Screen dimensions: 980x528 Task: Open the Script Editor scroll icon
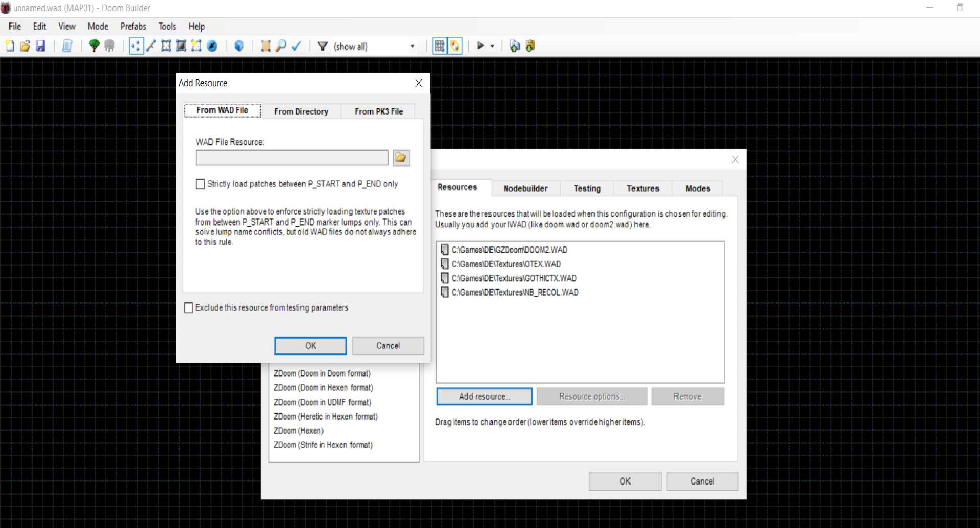67,46
